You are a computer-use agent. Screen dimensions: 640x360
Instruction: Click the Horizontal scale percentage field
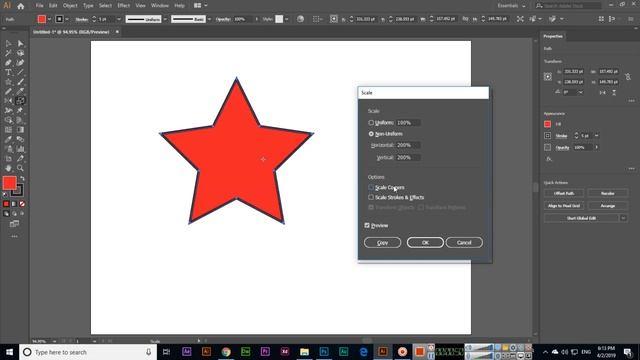point(408,145)
